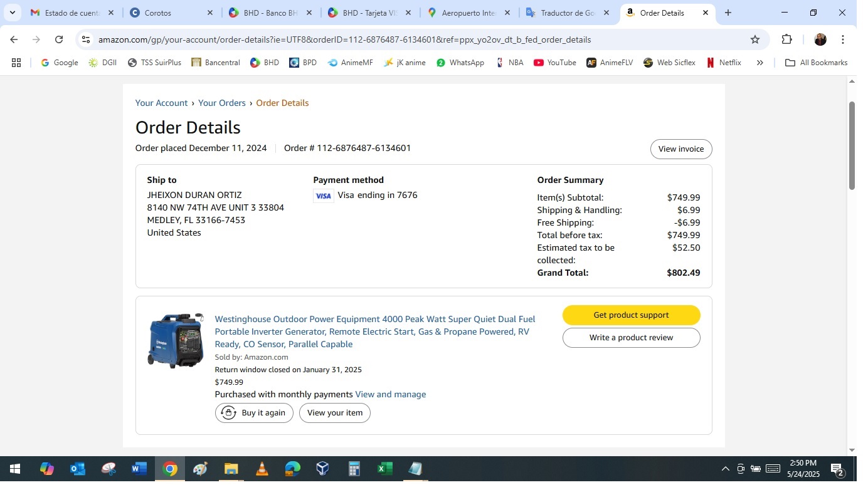Screen dimensions: 868x485
Task: Open Calculator from the taskbar
Action: (x=354, y=469)
